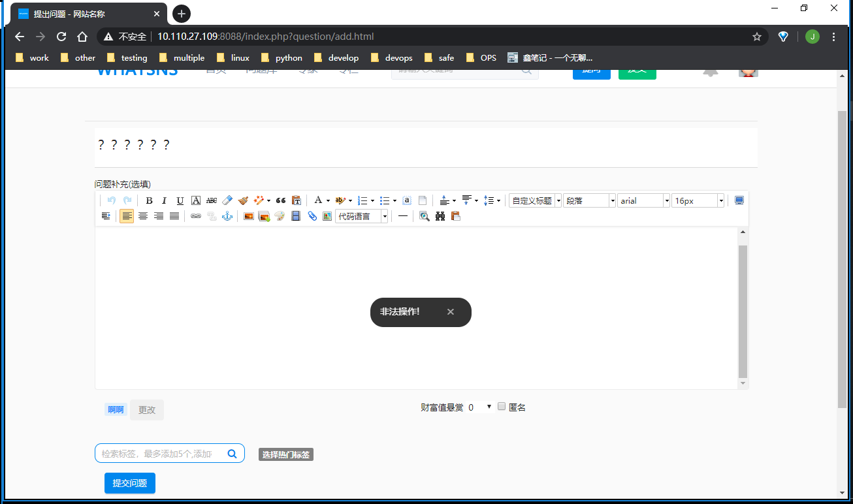Open search and replace binoculars icon
Image resolution: width=853 pixels, height=504 pixels.
[x=440, y=216]
